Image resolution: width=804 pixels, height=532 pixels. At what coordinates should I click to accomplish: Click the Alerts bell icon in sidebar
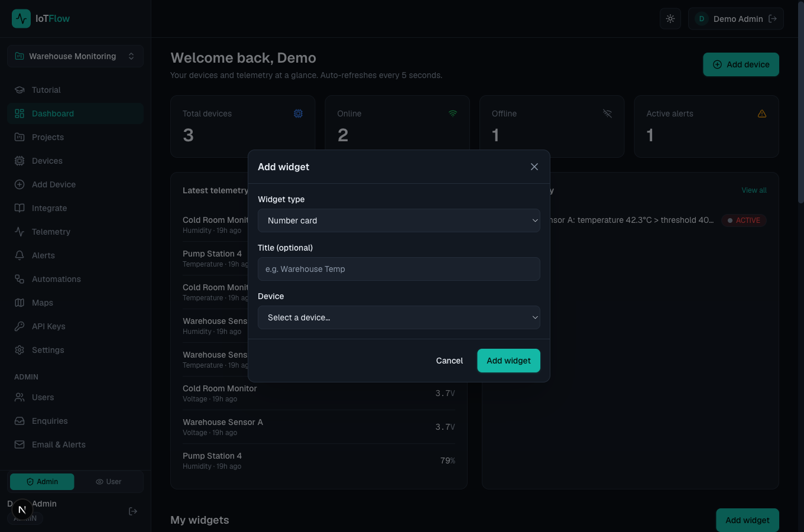[20, 255]
